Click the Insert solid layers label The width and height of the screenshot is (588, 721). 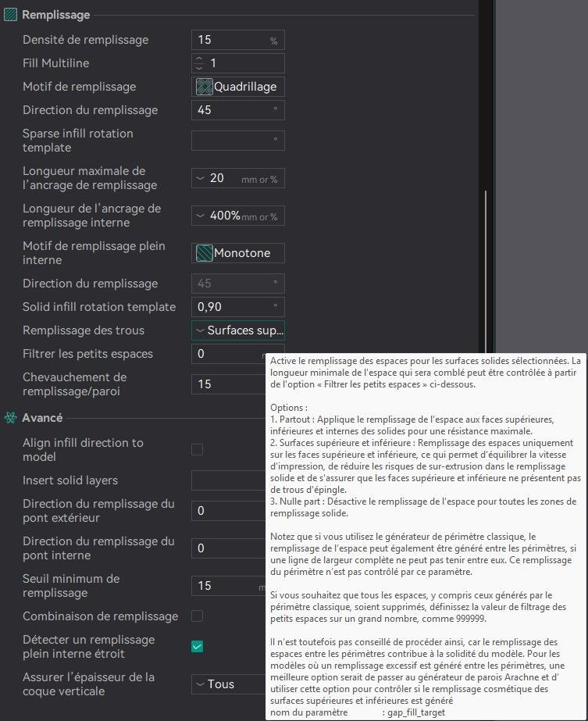click(x=69, y=480)
